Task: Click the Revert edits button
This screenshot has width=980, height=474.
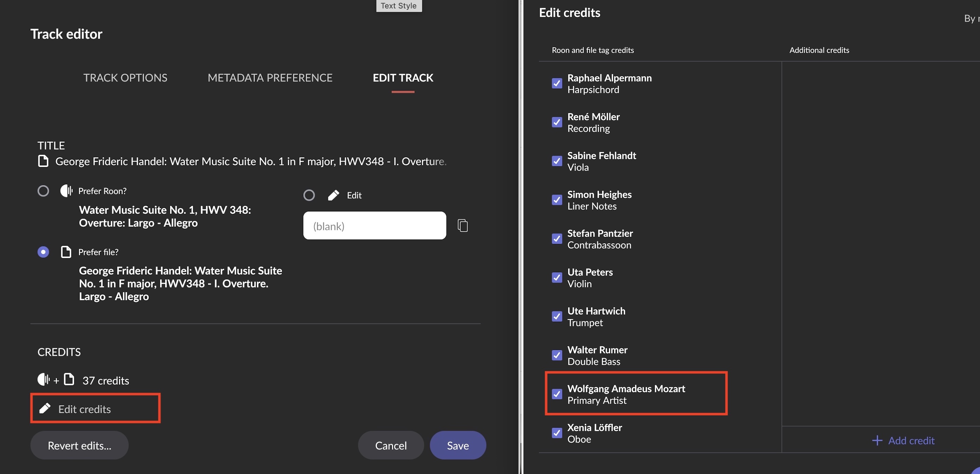Action: coord(79,446)
